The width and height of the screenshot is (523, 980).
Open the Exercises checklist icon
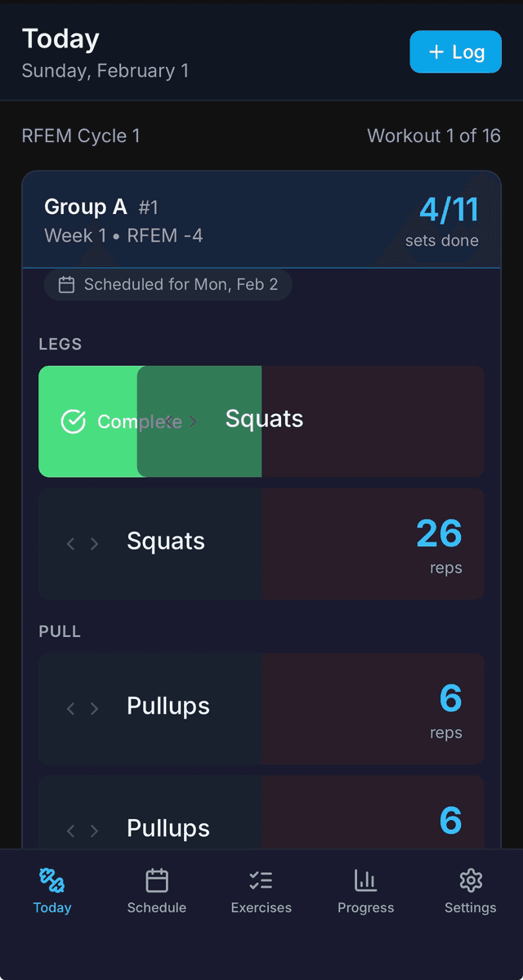[x=261, y=880]
